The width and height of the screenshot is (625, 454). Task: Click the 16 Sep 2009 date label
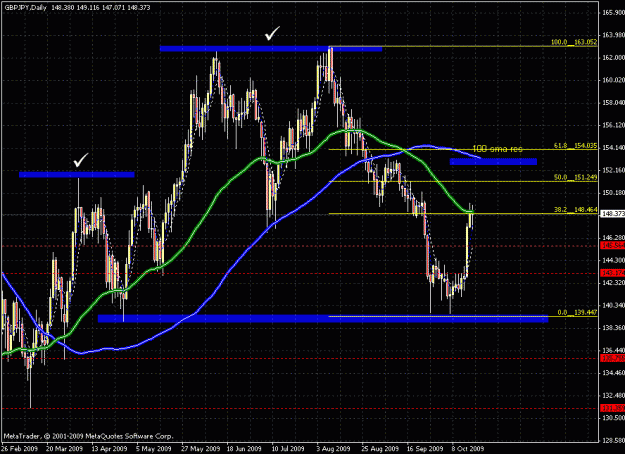[x=425, y=449]
